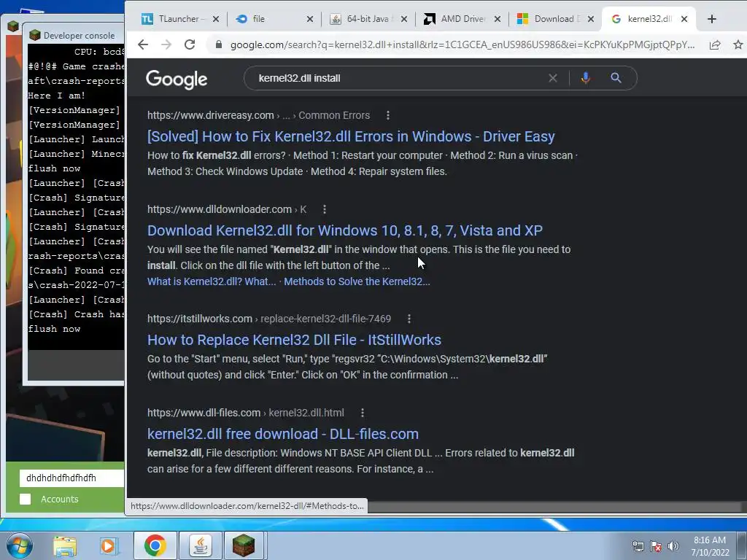This screenshot has width=747, height=560.
Task: Open the volume control in the system tray
Action: point(673,546)
